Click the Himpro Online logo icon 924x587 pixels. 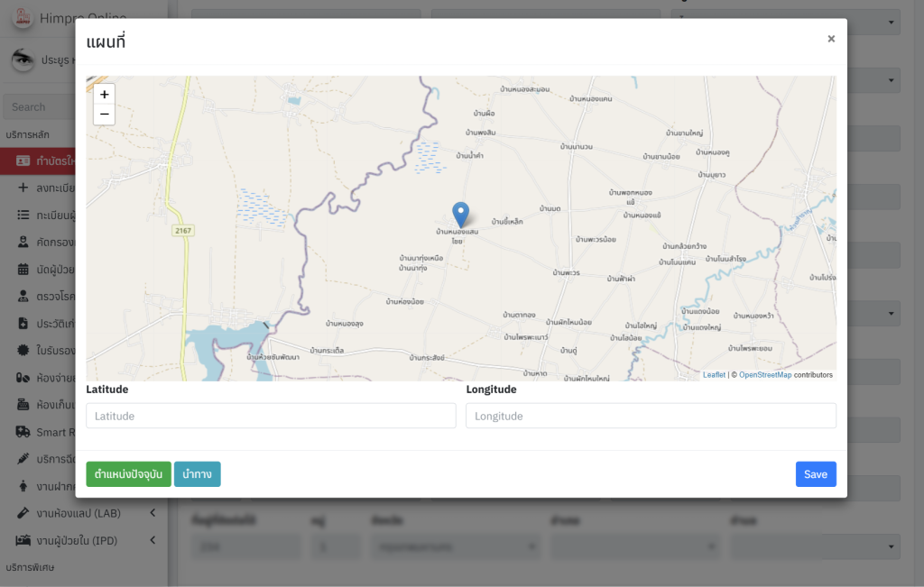[x=23, y=18]
